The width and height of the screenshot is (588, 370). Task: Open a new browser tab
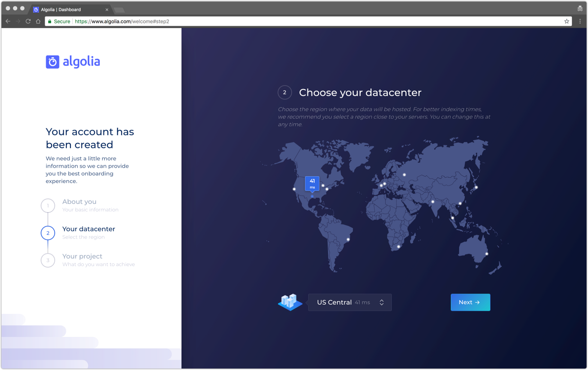[119, 10]
